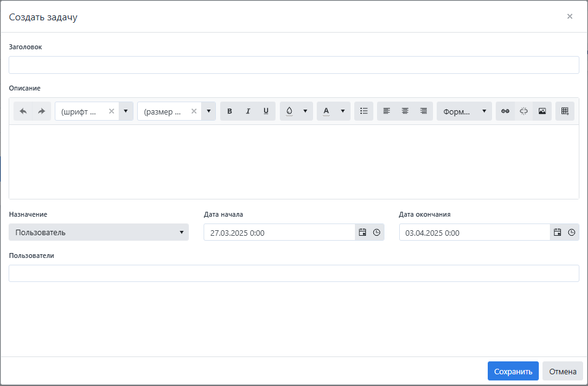Toggle bold formatting

229,111
